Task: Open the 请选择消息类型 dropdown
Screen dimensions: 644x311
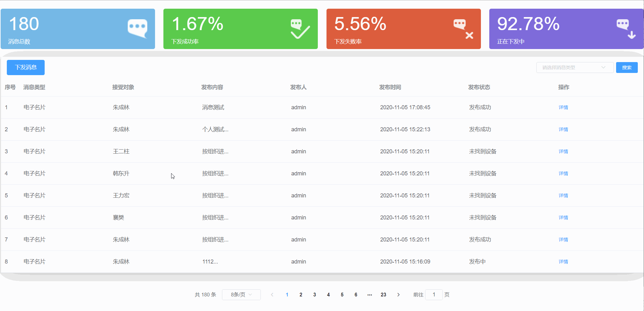Action: coord(575,67)
